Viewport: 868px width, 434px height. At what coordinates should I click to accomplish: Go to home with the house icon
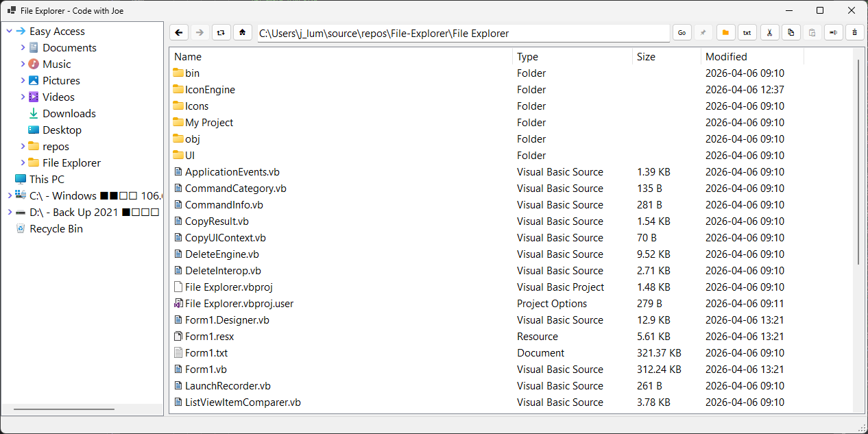pos(243,32)
